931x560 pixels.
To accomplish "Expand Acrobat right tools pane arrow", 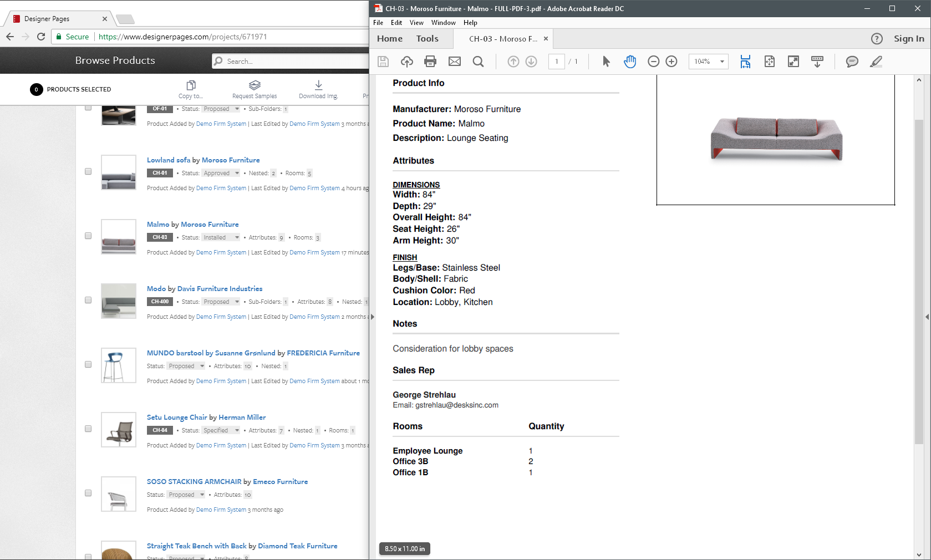I will coord(927,317).
